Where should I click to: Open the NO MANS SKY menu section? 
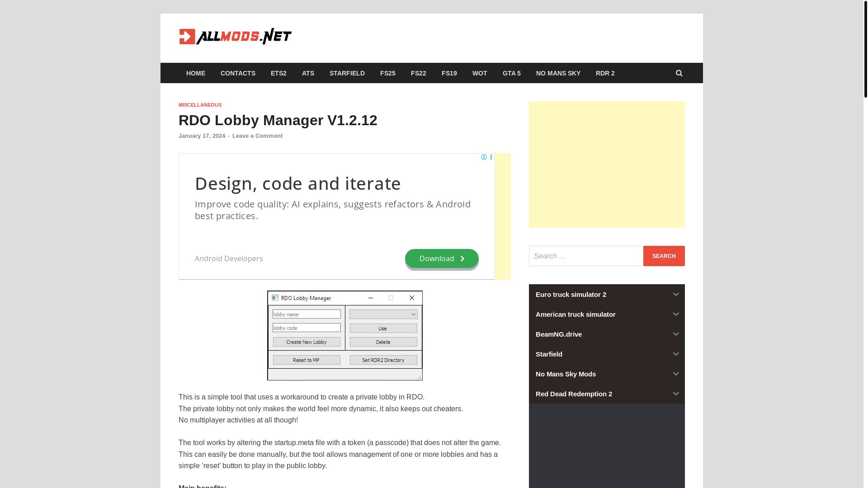[x=558, y=73]
